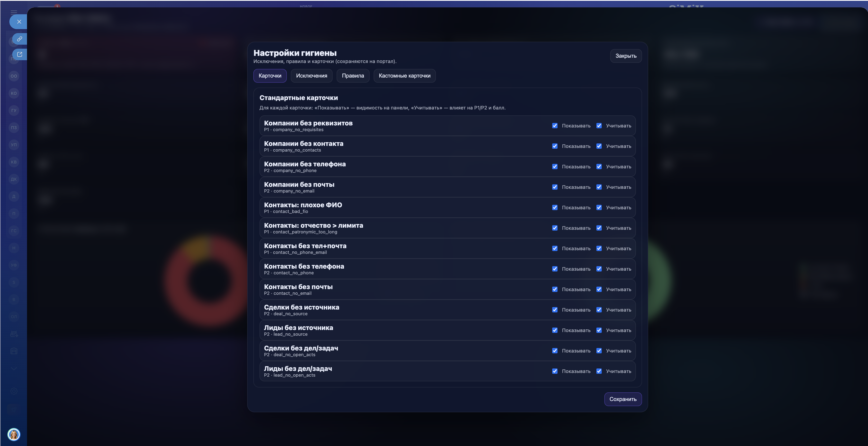Switch to the Исключения tab
The width and height of the screenshot is (868, 446).
click(311, 75)
